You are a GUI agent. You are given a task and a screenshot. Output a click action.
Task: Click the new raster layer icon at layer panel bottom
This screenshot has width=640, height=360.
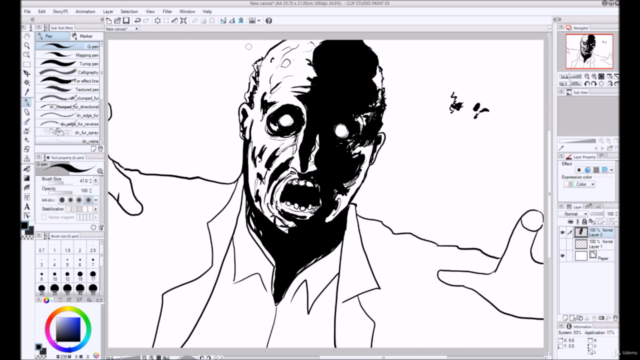(x=566, y=318)
